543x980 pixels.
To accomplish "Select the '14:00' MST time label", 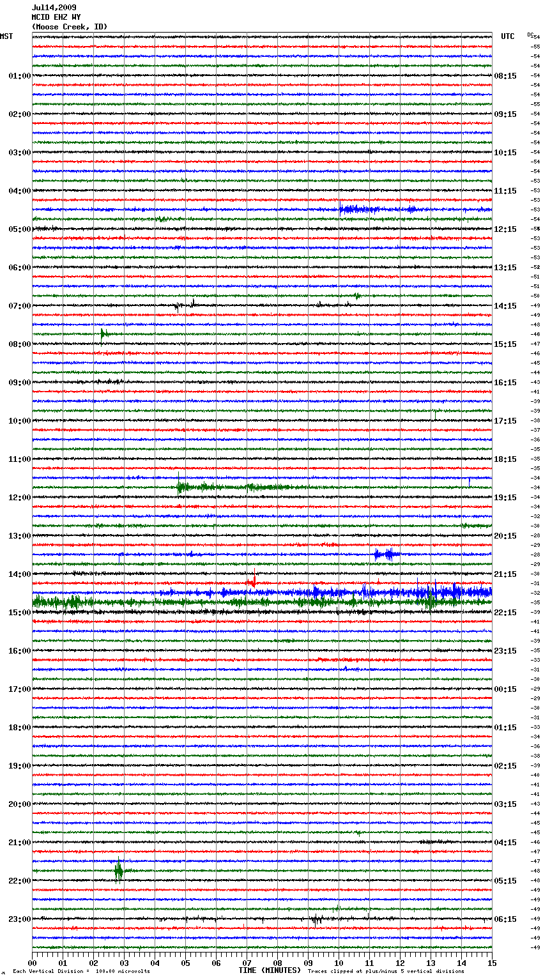I will (20, 574).
